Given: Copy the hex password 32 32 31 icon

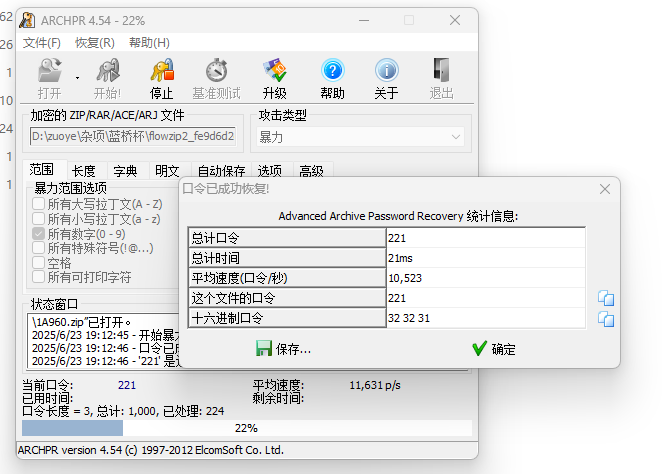Looking at the screenshot, I should pos(606,319).
